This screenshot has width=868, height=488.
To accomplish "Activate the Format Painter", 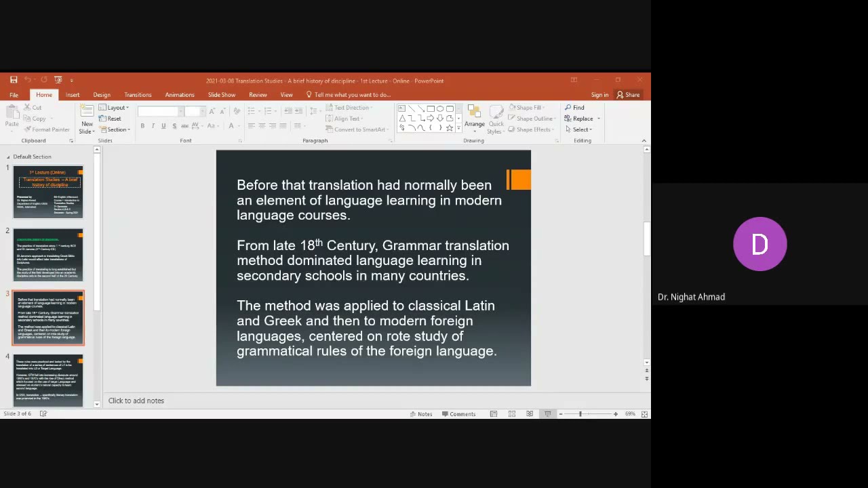I will tap(47, 129).
